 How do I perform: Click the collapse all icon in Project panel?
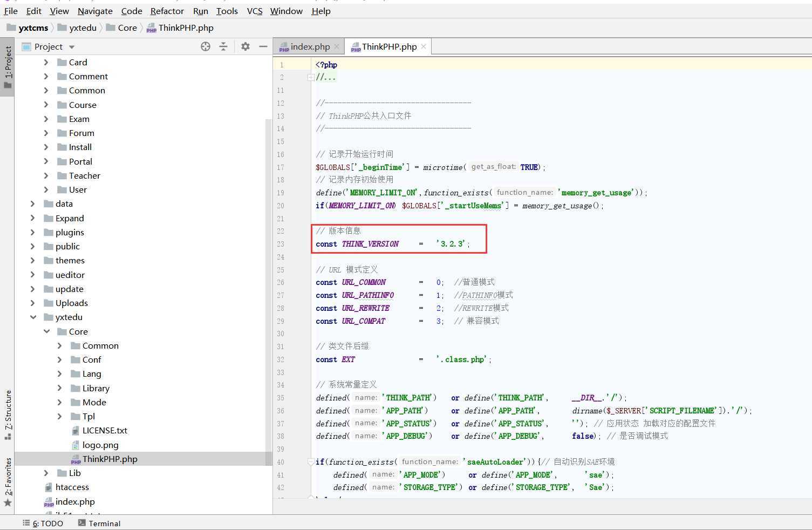click(223, 46)
